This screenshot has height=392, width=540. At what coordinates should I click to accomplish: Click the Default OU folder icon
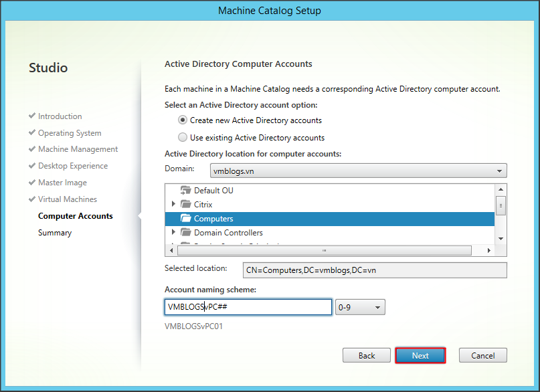pos(186,191)
